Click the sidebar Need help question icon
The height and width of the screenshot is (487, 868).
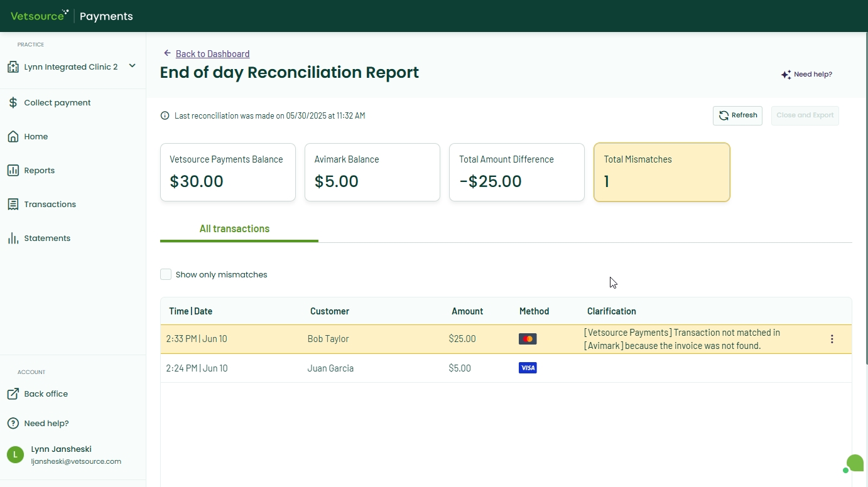[x=13, y=424]
